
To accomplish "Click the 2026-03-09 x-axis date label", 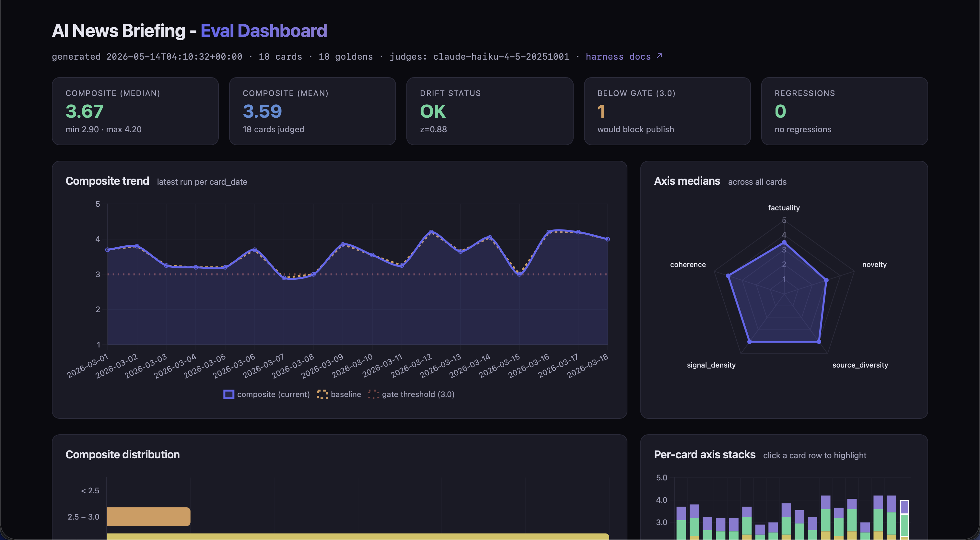I will (322, 366).
